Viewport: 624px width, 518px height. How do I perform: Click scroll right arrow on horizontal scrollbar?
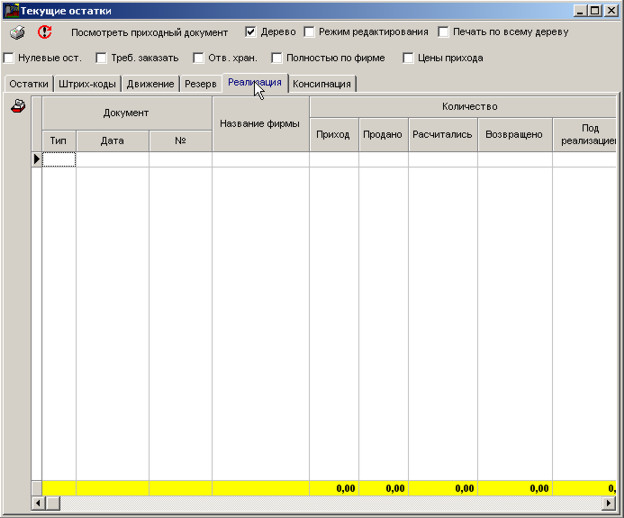(607, 503)
